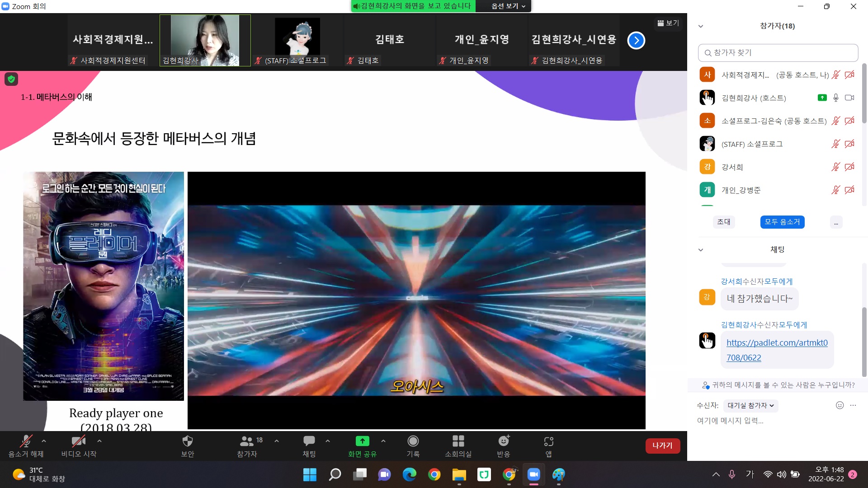This screenshot has width=868, height=488.
Task: Click the green encryption shield icon
Action: [x=11, y=80]
